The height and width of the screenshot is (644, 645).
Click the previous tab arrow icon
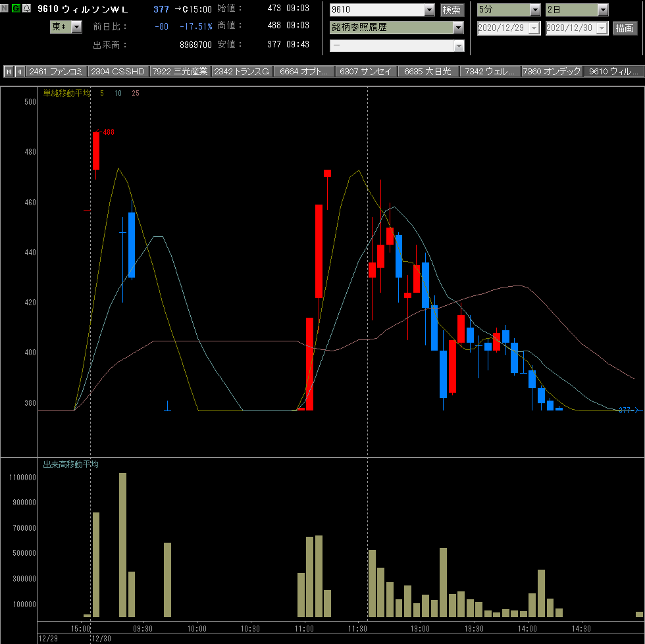tap(19, 72)
